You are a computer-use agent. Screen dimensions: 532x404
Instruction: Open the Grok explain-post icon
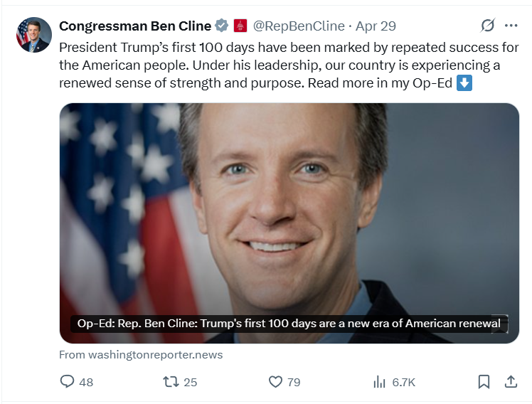tap(488, 26)
